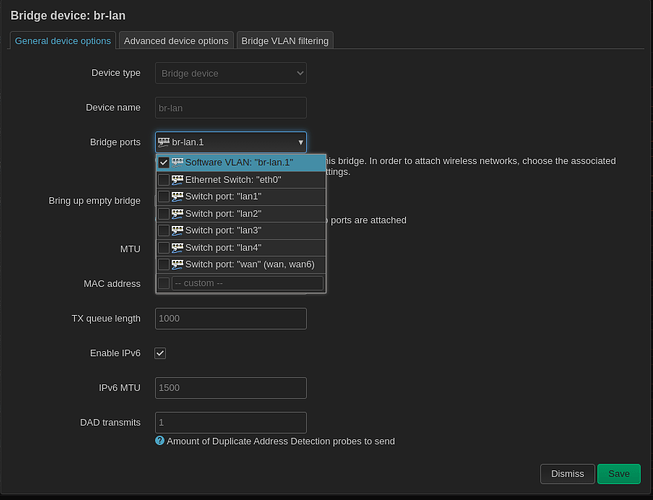This screenshot has height=500, width=653.
Task: Tick the Switch port "lan2" checkbox
Action: (x=164, y=214)
